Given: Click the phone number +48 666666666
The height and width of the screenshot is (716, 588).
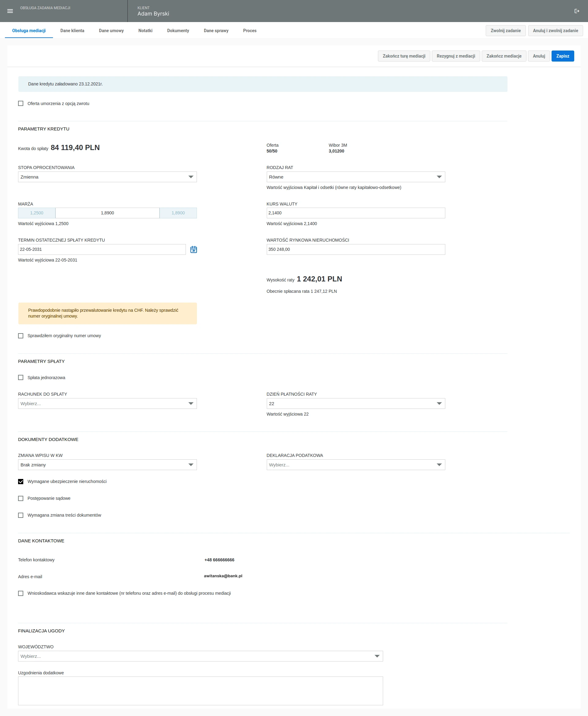Looking at the screenshot, I should pos(219,560).
